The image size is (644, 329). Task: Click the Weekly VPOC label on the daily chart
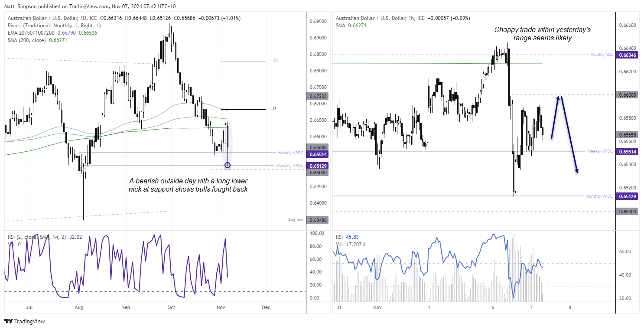tap(291, 153)
